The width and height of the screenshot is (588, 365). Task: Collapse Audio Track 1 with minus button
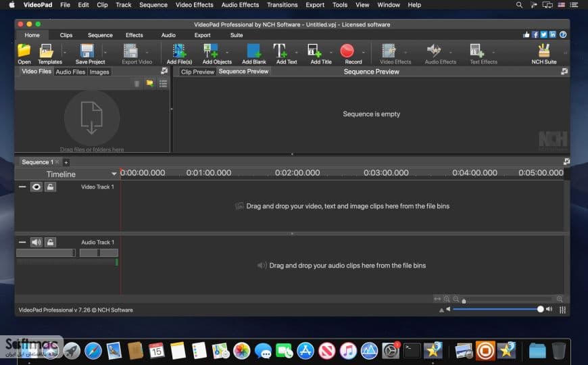click(22, 243)
